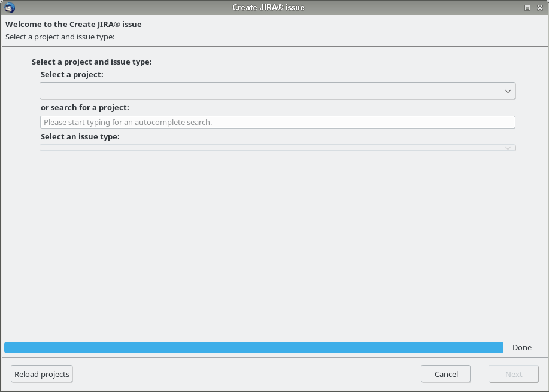Screen dimensions: 549x392
Task: Click the 'Select a project:' label
Action: 72,75
